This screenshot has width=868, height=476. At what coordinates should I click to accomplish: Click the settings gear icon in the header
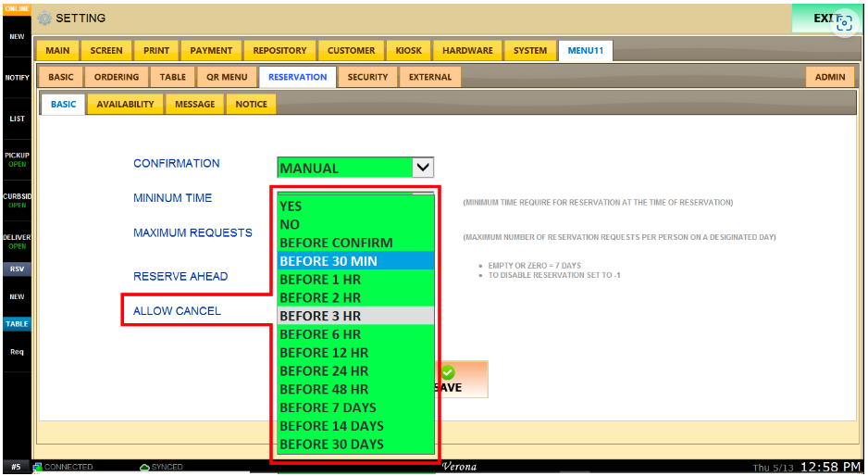coord(44,19)
